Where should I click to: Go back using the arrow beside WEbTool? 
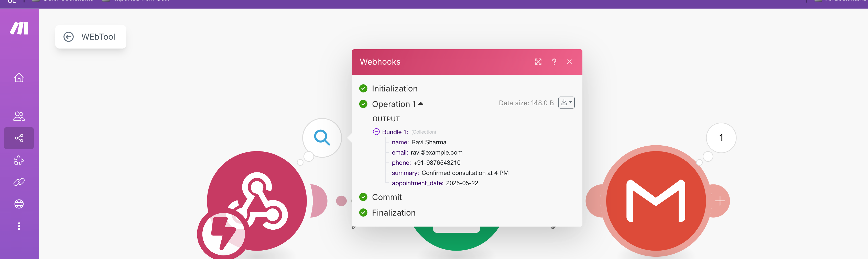(x=68, y=37)
